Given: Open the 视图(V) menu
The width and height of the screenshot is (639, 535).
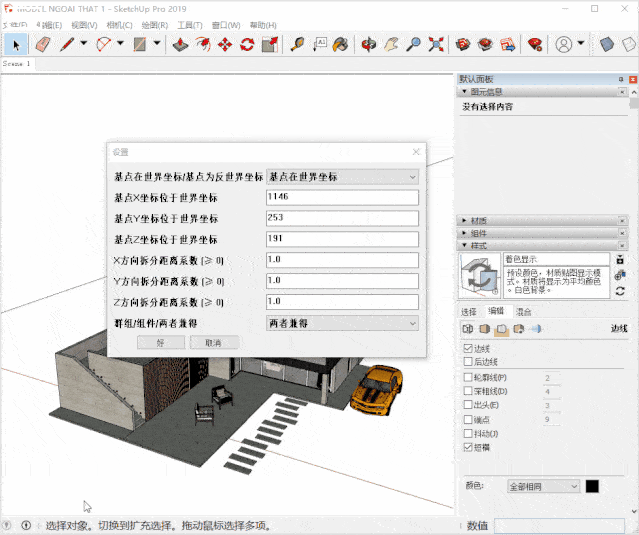Looking at the screenshot, I should coord(84,25).
